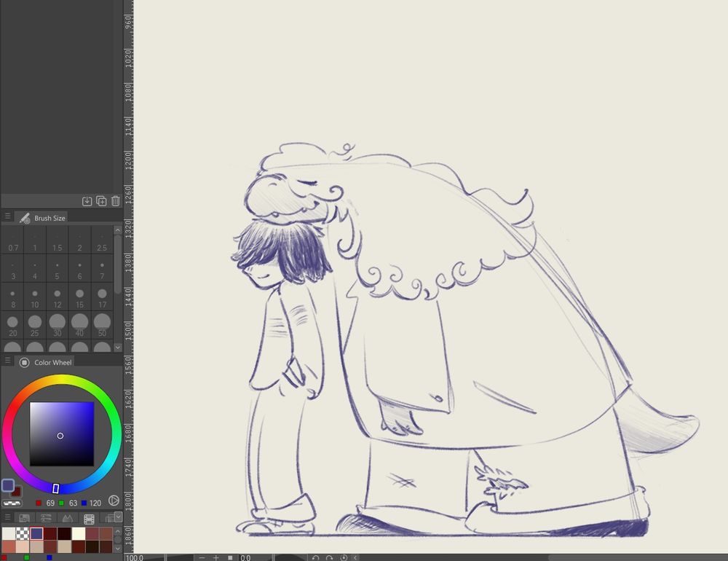728x561 pixels.
Task: Rotate canvas left with counterclockwise arrow
Action: pos(316,557)
